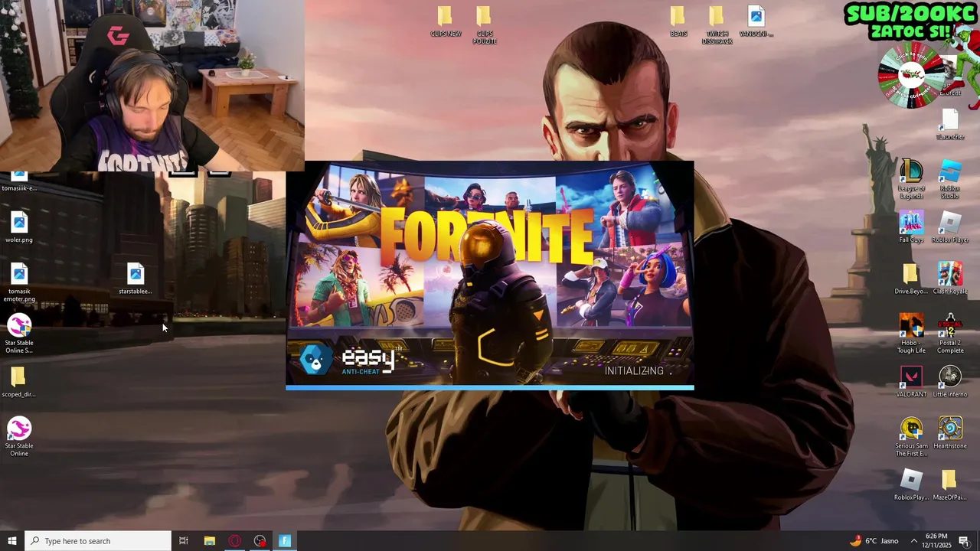
Task: Open the Drive.Beyo... folder icon
Action: pos(911,279)
